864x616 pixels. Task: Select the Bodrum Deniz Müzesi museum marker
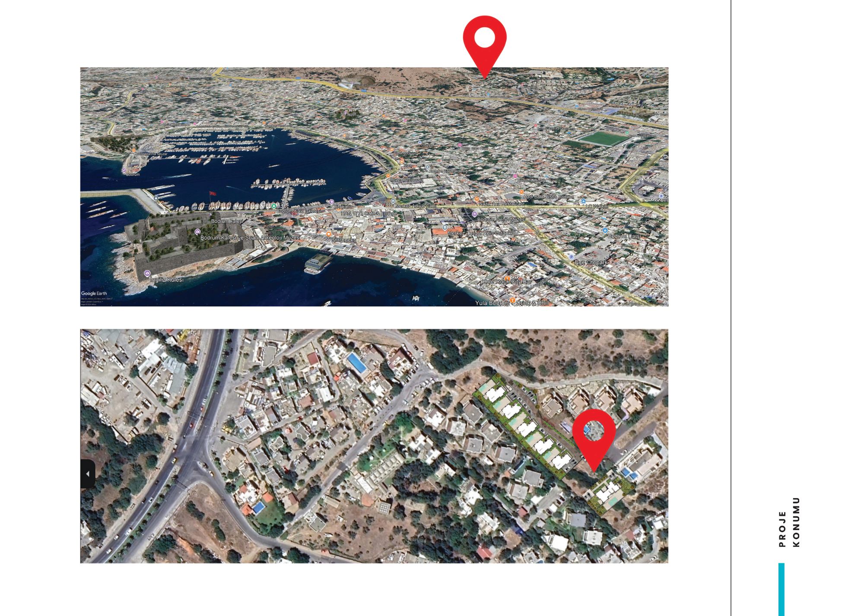coord(474,214)
